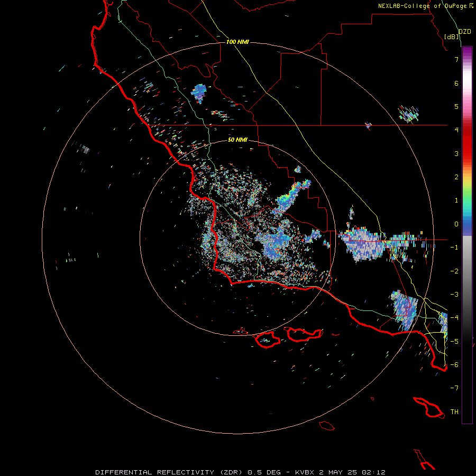The width and height of the screenshot is (476, 476).
Task: Click the scale value 1
Action: (456, 200)
